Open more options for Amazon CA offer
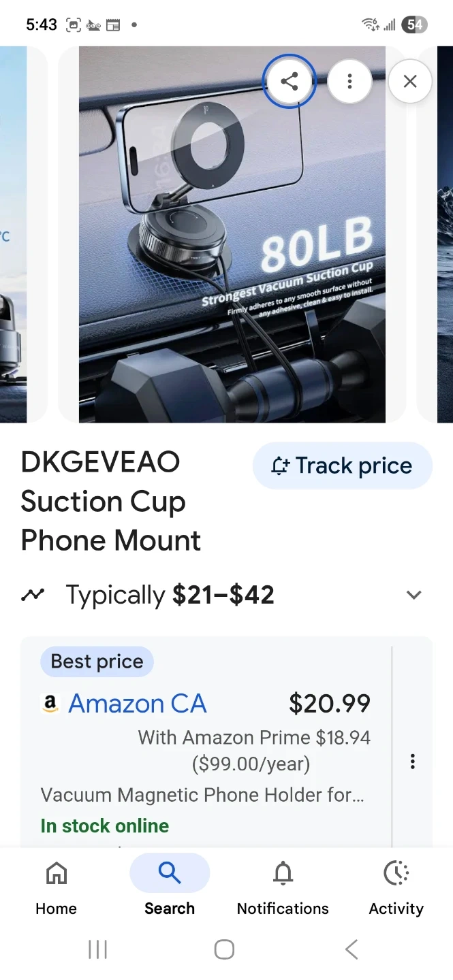The height and width of the screenshot is (980, 453). pos(412,762)
